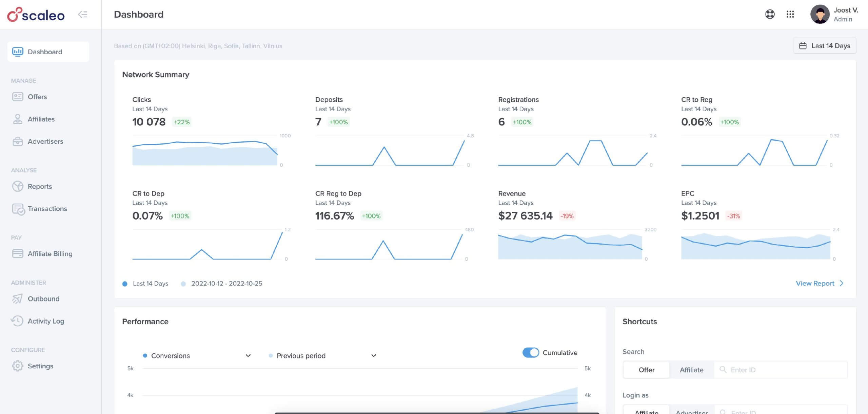Switch between Offer and Affiliate search

(x=691, y=369)
